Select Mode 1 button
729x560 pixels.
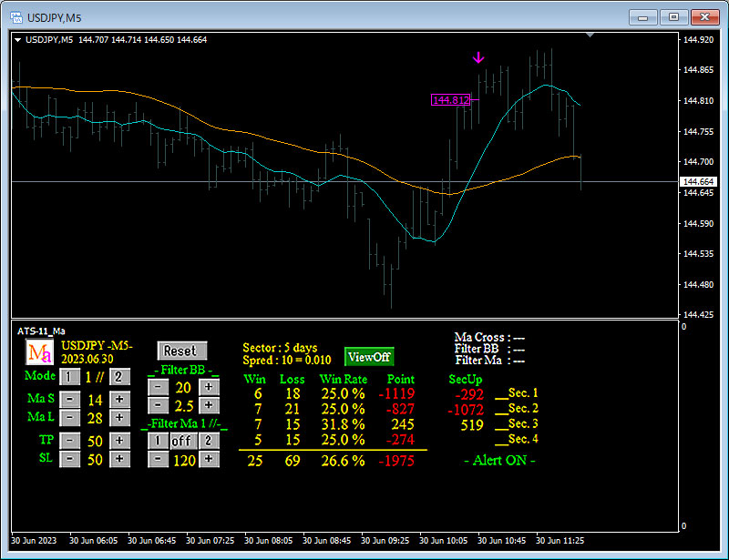[x=70, y=376]
